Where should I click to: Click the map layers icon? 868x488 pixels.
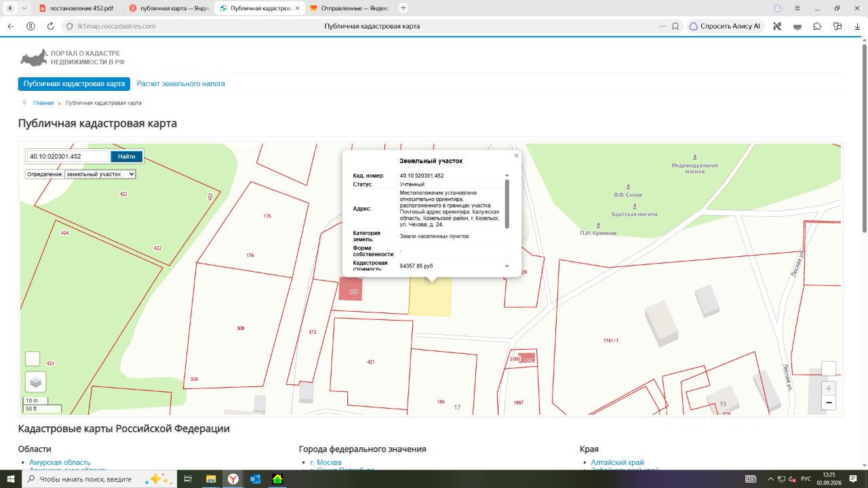pyautogui.click(x=35, y=382)
